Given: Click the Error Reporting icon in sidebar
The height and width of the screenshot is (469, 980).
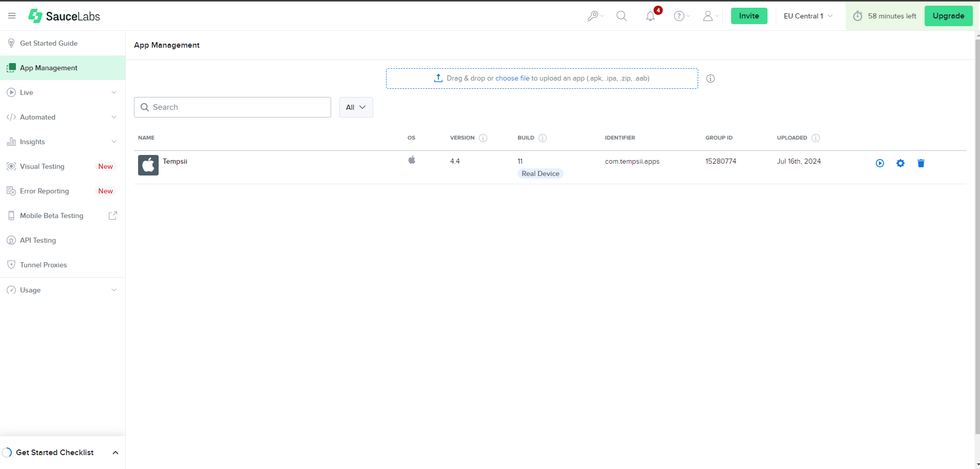Looking at the screenshot, I should pyautogui.click(x=11, y=191).
